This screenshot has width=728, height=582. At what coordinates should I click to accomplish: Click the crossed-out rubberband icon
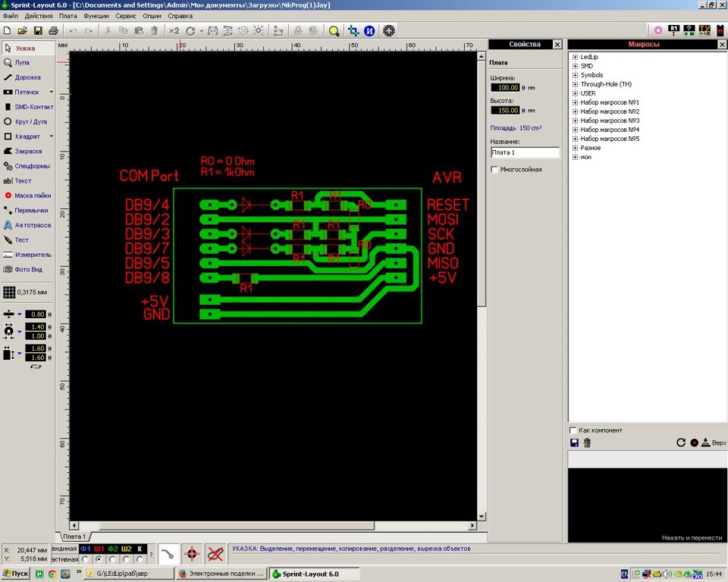point(215,554)
